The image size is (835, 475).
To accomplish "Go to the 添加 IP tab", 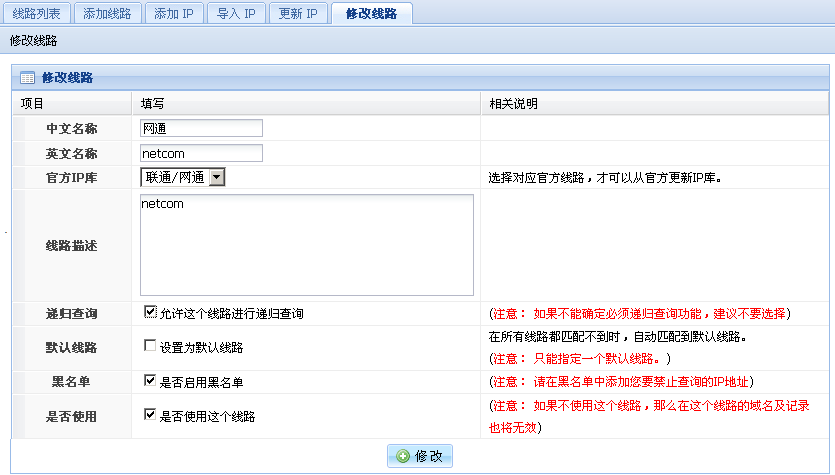I will click(173, 13).
